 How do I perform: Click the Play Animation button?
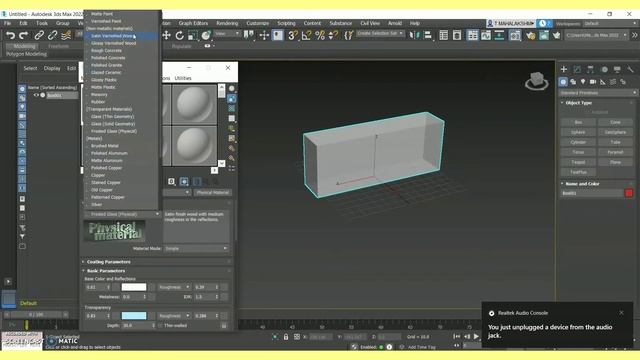click(x=476, y=337)
